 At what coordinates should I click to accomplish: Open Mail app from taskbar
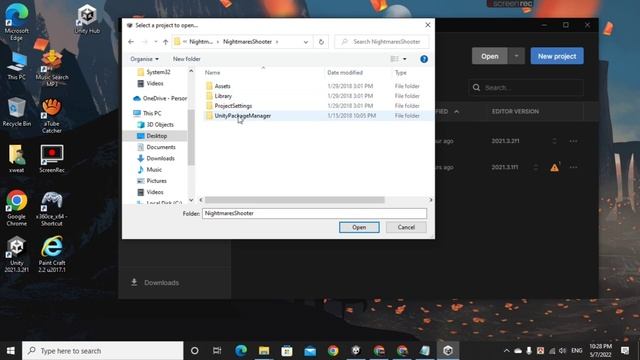point(310,351)
